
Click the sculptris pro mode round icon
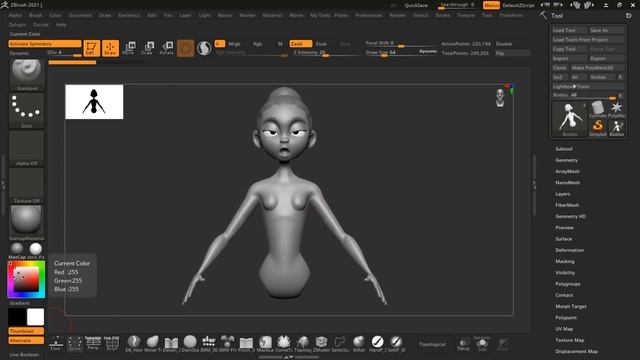(204, 48)
